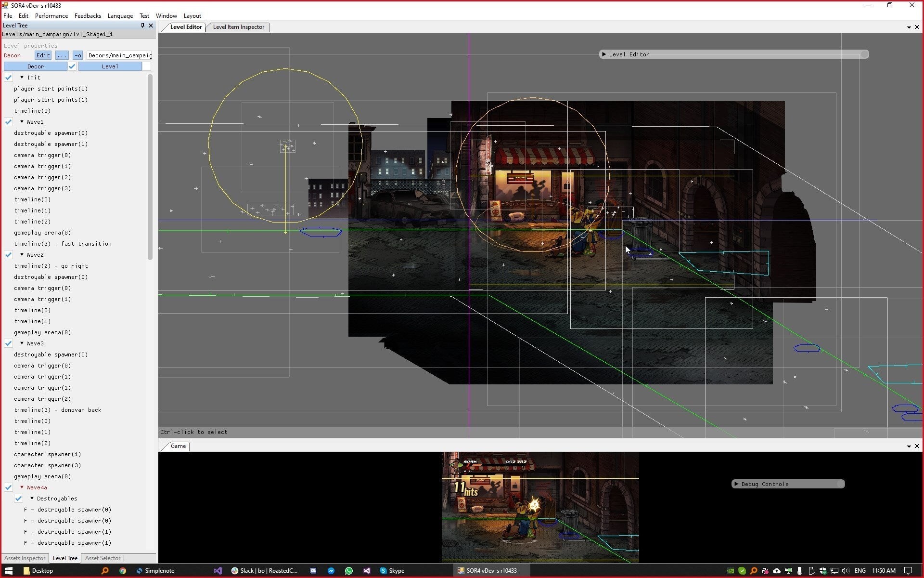Expand the Level Editor overlay panel arrow
This screenshot has width=924, height=578.
(x=603, y=54)
